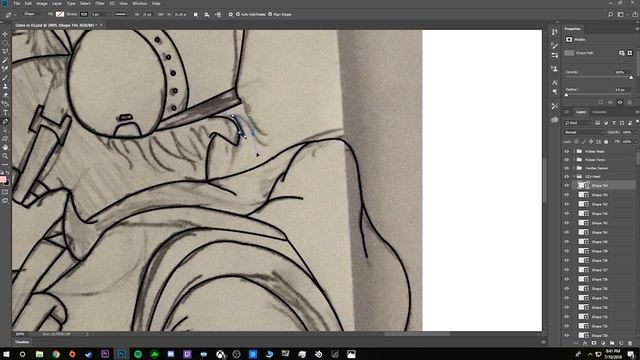
Task: Open the Photoshop search icon
Action: pyautogui.click(x=610, y=14)
